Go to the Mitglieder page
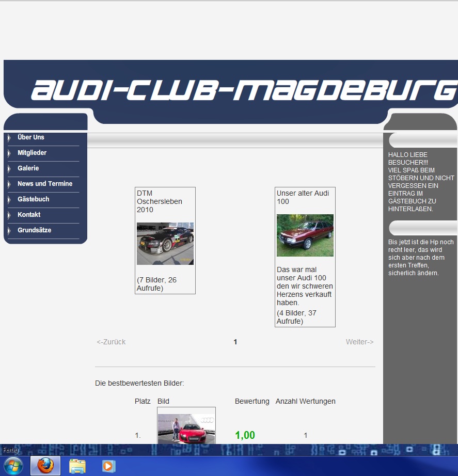 [x=32, y=153]
